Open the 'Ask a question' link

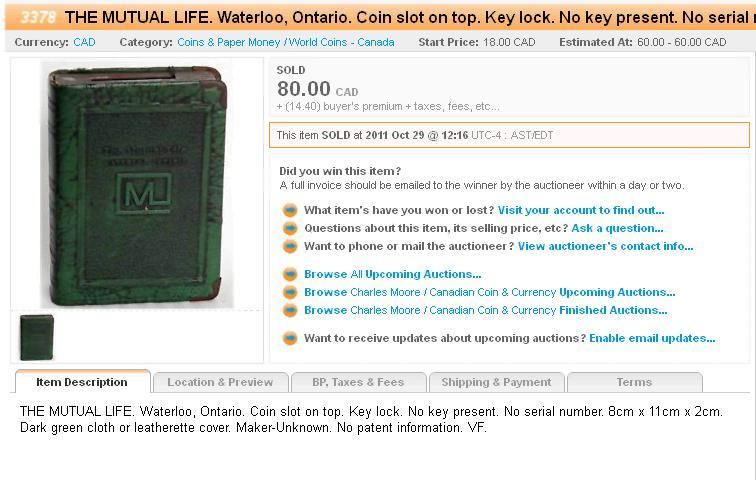pos(617,228)
